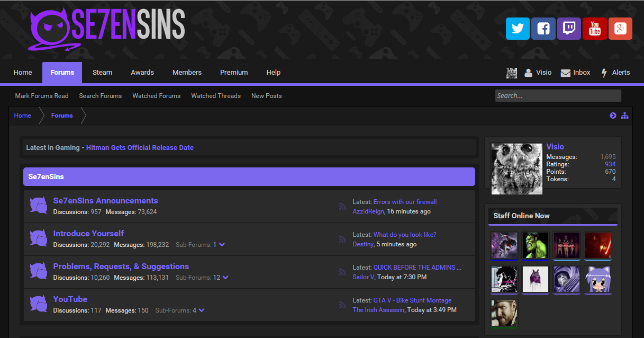Viewport: 644px width, 338px height.
Task: Click the search input field
Action: 558,95
